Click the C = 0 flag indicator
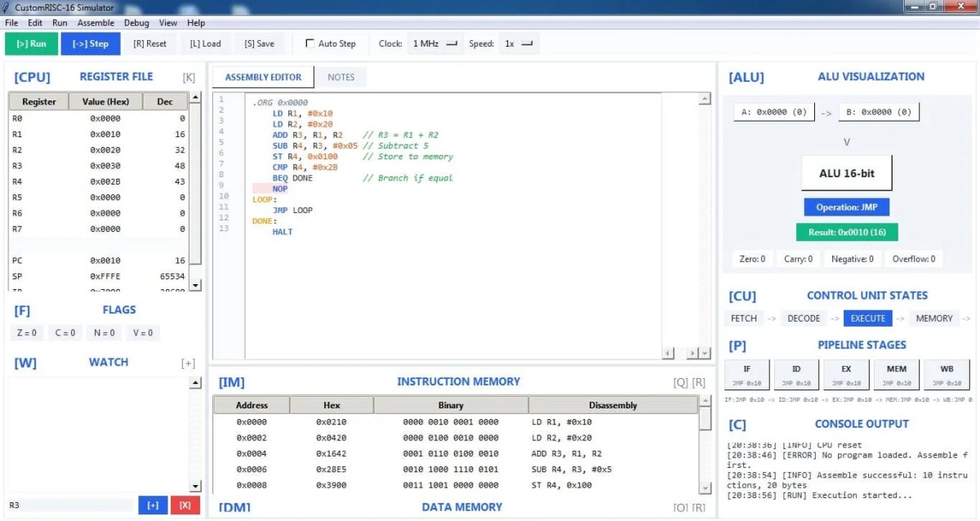980x521 pixels. point(65,332)
